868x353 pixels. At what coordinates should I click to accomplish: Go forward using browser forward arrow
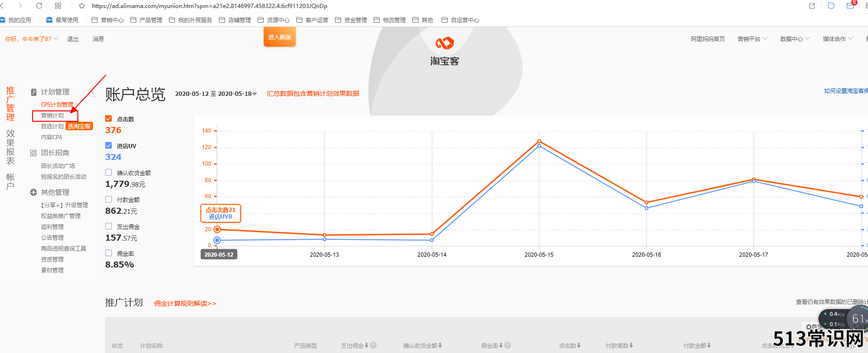pyautogui.click(x=20, y=6)
